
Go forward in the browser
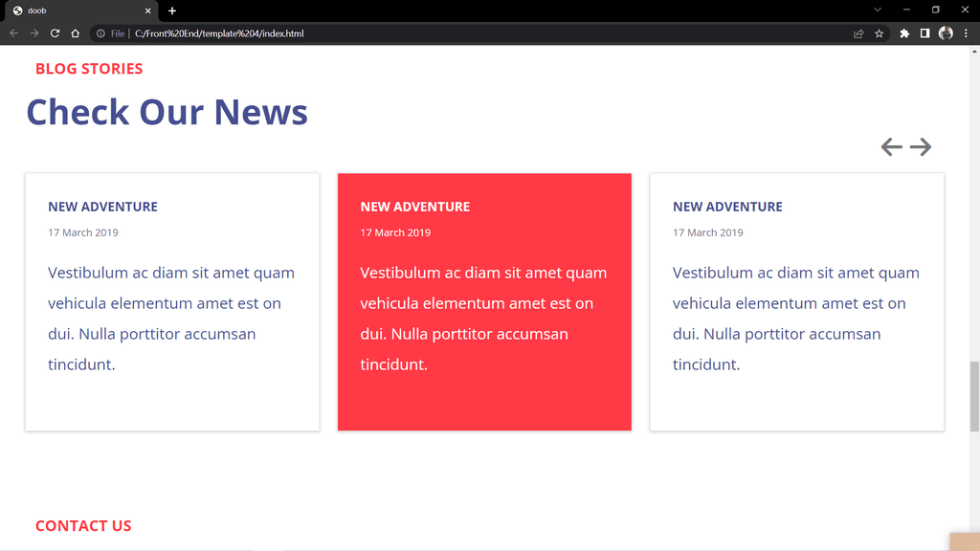click(x=34, y=33)
